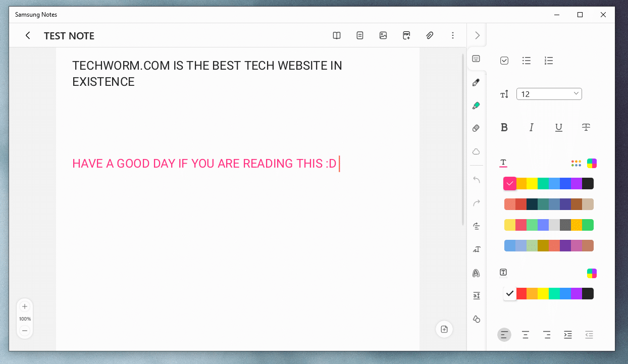Apply a bulleted list
This screenshot has height=364, width=628.
click(527, 61)
